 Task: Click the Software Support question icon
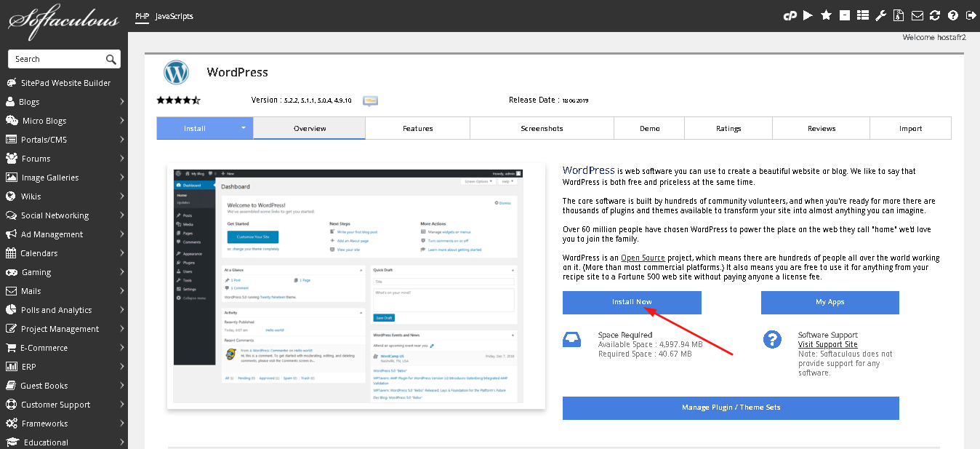[772, 339]
